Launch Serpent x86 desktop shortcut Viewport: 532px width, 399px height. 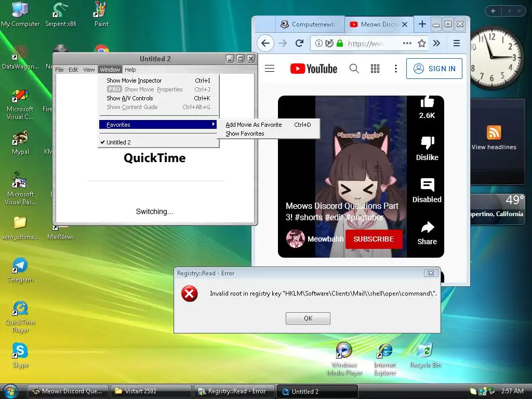[61, 14]
